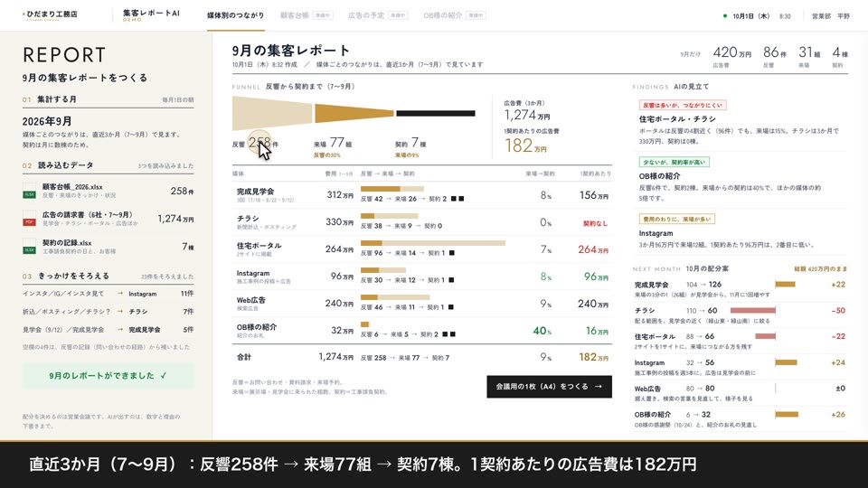Click the 住宅ポータル 反響→来場 progress bar
Viewport: 868px width, 488px height.
tap(433, 243)
